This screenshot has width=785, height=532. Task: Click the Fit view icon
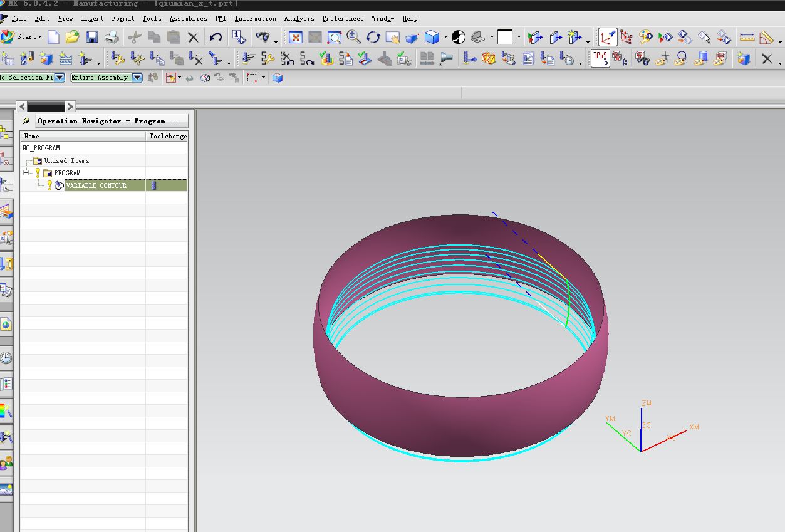tap(295, 37)
